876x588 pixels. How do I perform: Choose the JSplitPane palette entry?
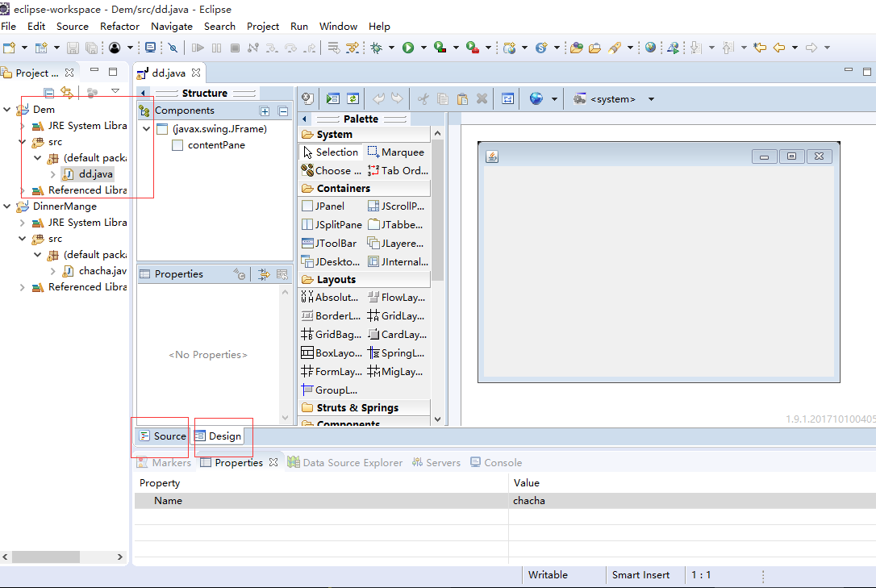tap(332, 224)
